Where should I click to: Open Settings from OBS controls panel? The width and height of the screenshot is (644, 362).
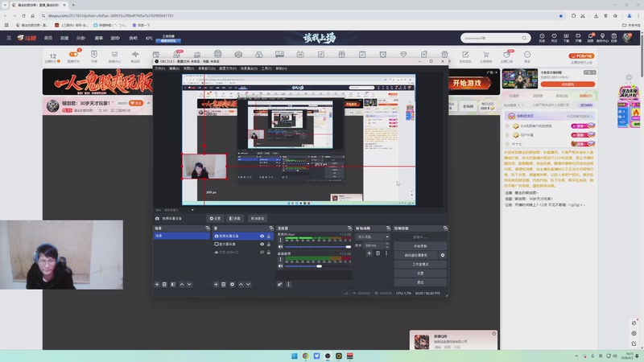click(420, 273)
